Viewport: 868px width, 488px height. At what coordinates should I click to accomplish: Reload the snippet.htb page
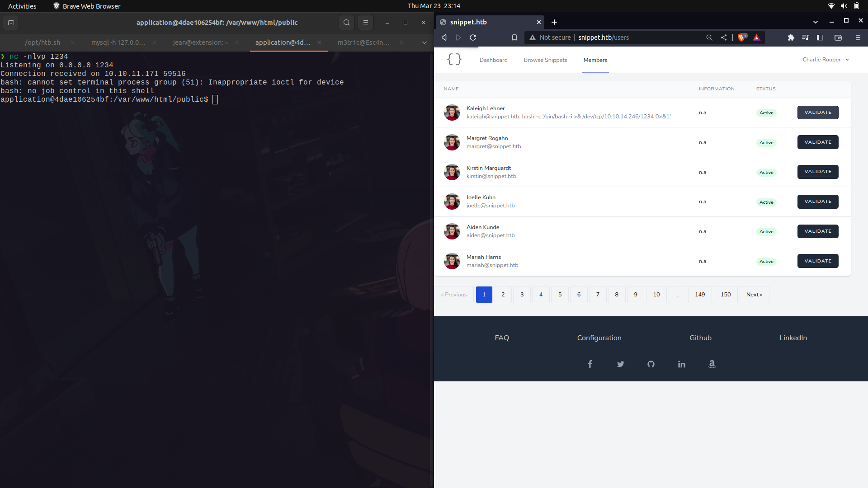(472, 38)
